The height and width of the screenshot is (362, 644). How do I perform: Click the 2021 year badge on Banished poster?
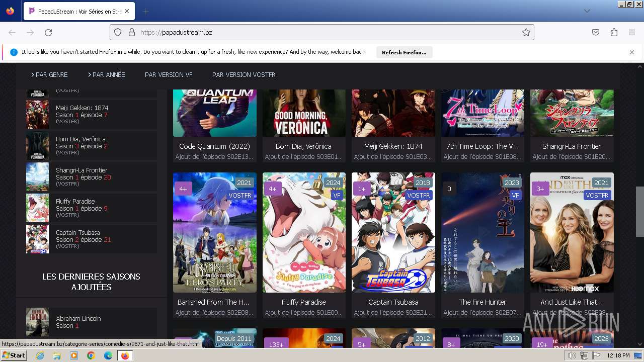[x=244, y=183]
